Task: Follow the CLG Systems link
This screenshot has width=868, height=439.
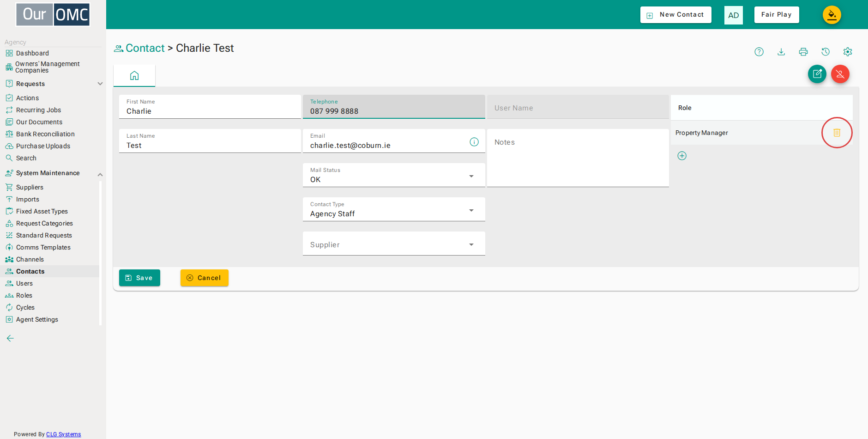Action: pyautogui.click(x=64, y=434)
